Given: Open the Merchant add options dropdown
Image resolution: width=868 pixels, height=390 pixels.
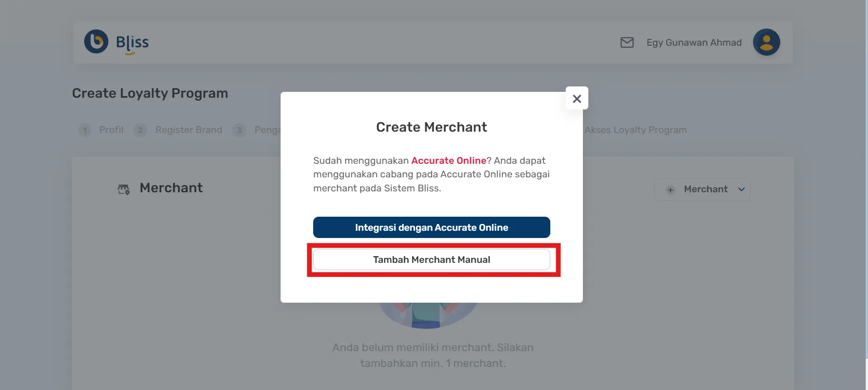Looking at the screenshot, I should 702,190.
